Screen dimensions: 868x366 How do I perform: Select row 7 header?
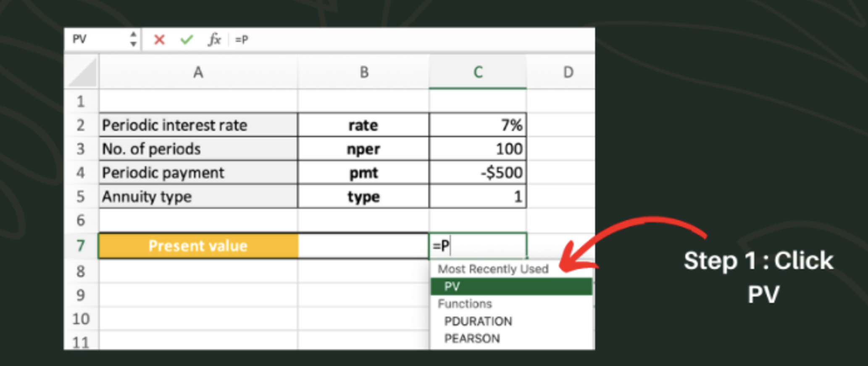81,246
